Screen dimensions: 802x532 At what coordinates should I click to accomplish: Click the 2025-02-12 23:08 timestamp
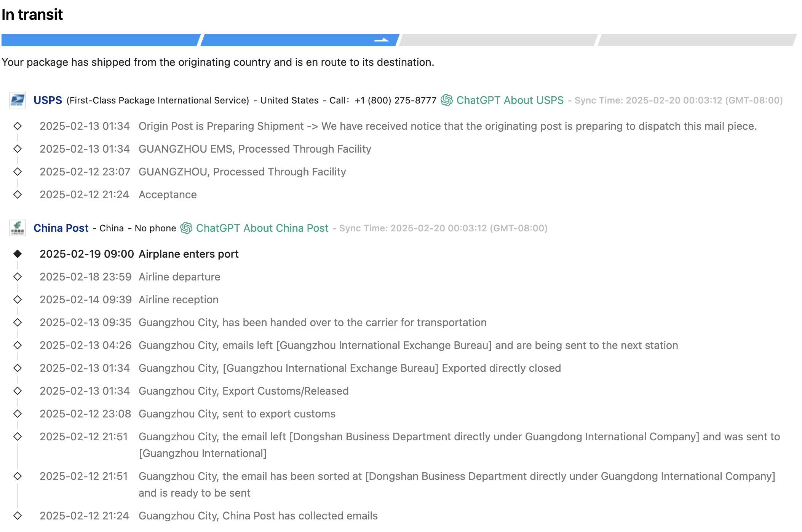coord(85,414)
